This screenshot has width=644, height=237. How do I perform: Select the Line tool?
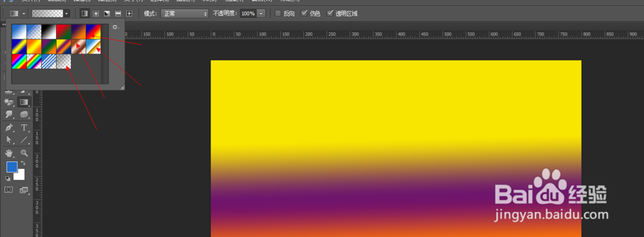(24, 140)
